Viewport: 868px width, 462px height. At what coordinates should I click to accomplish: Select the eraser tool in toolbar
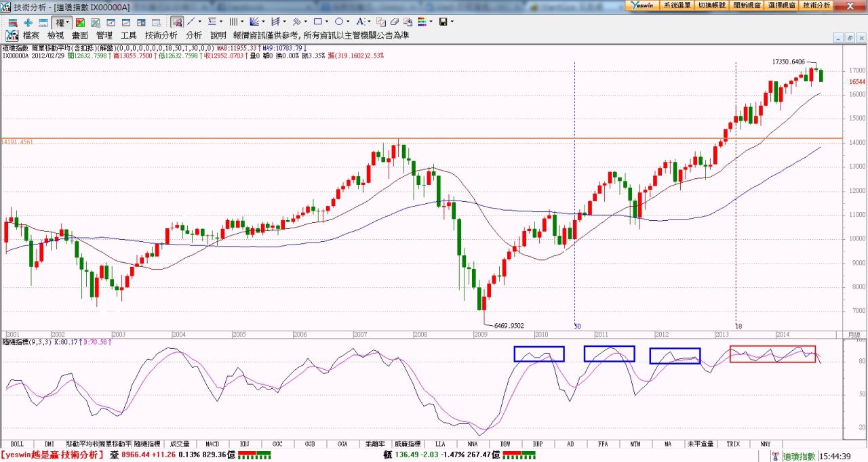(394, 22)
